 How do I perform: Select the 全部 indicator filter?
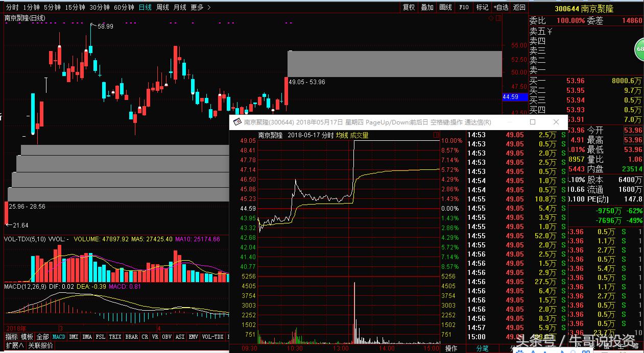coord(43,337)
